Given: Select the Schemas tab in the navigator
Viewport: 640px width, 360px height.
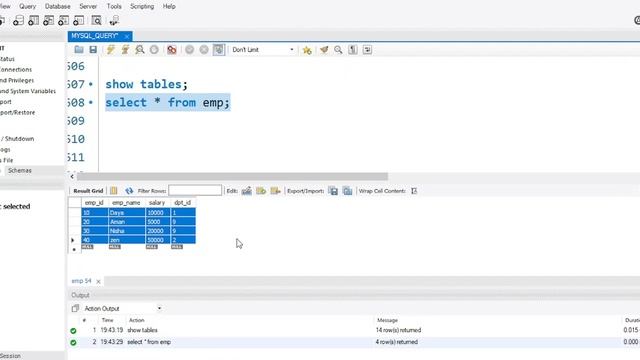Looking at the screenshot, I should [20, 171].
